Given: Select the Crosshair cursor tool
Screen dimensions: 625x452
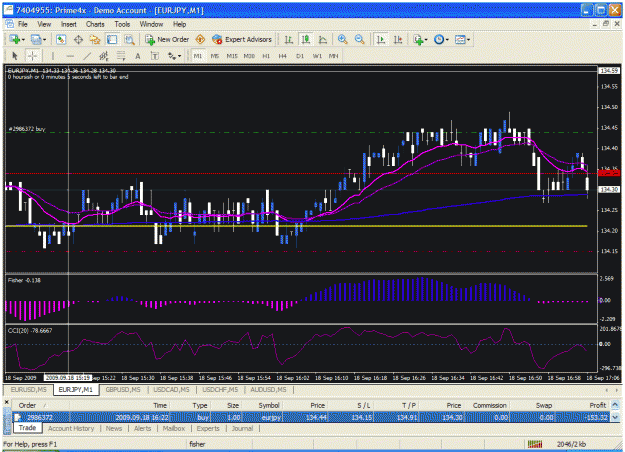Looking at the screenshot, I should click(33, 56).
